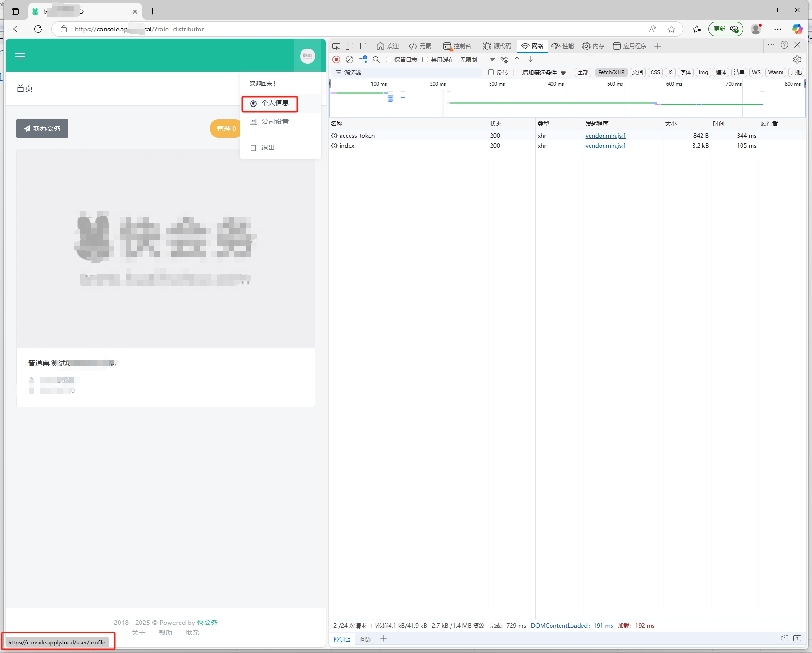Open vendor.min.js:1 link for access-token

[x=605, y=136]
